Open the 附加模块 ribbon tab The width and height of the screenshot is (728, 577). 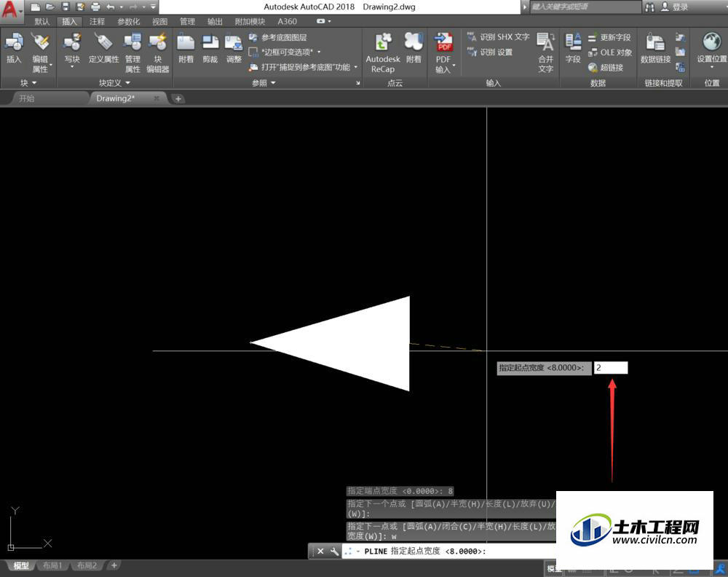point(250,21)
